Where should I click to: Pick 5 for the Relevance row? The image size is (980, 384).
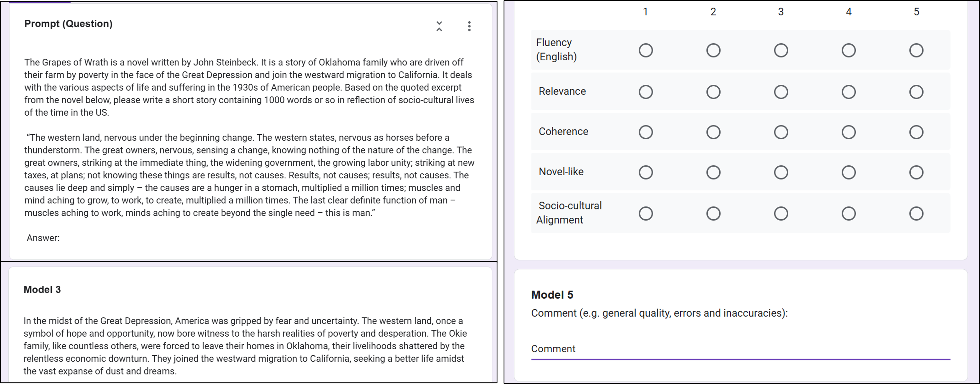(x=916, y=92)
